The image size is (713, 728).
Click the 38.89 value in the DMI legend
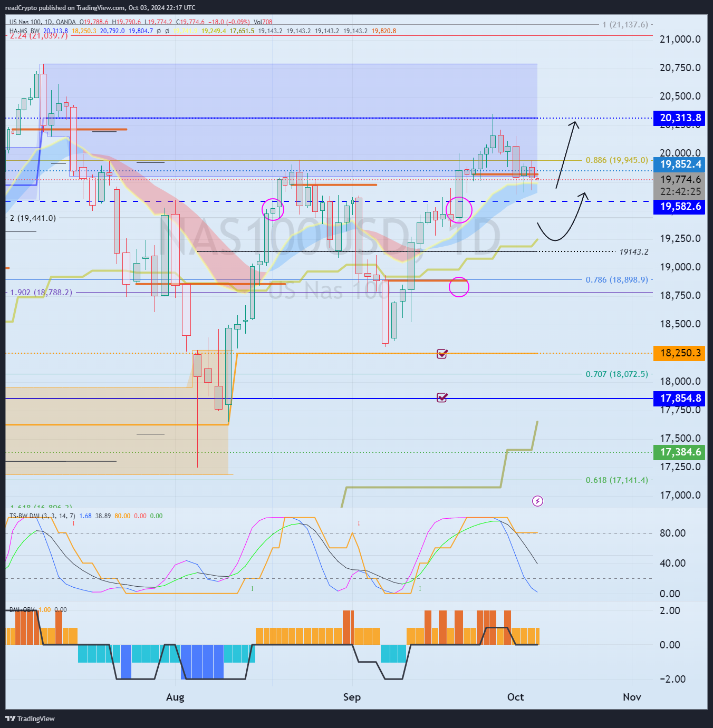click(103, 516)
